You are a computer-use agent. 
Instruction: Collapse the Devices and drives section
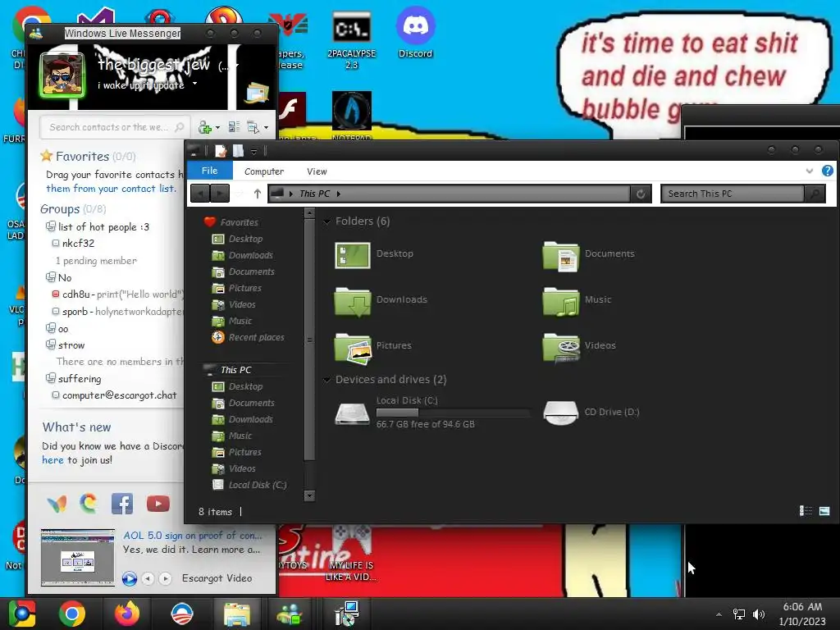(x=326, y=380)
